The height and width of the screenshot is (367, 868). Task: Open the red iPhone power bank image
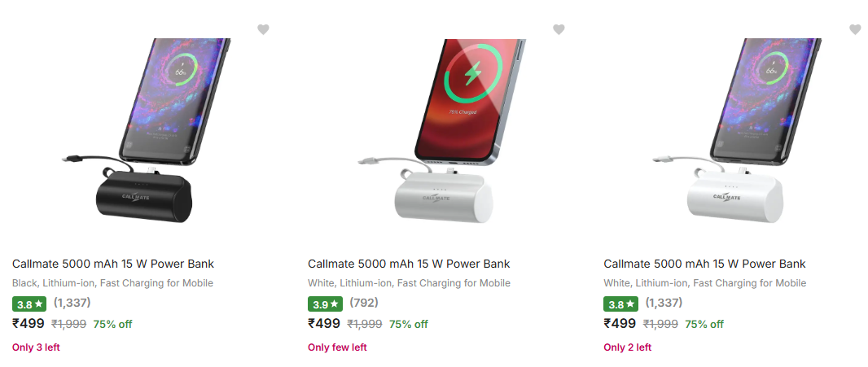click(x=440, y=134)
